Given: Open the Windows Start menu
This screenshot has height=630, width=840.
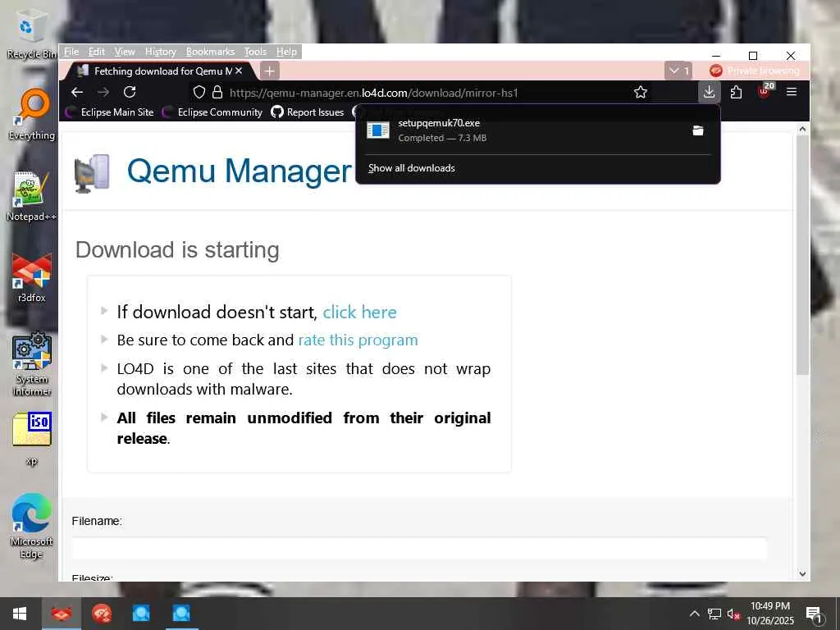Looking at the screenshot, I should [x=20, y=614].
